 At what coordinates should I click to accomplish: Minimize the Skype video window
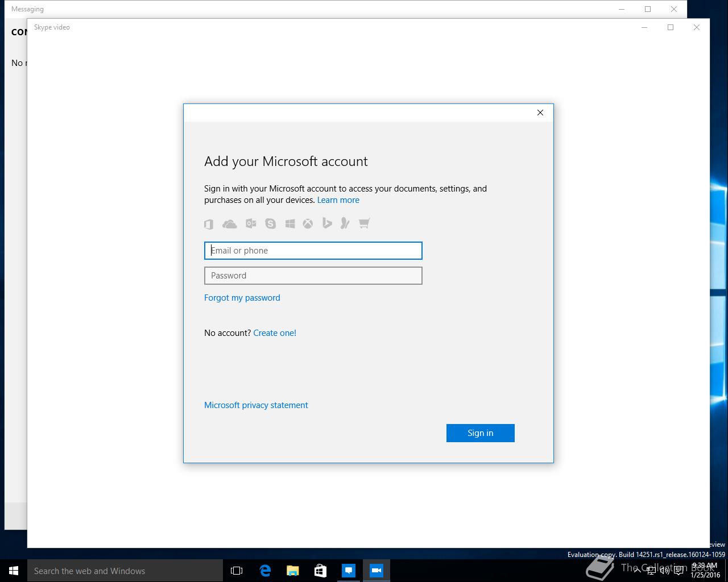pyautogui.click(x=644, y=27)
